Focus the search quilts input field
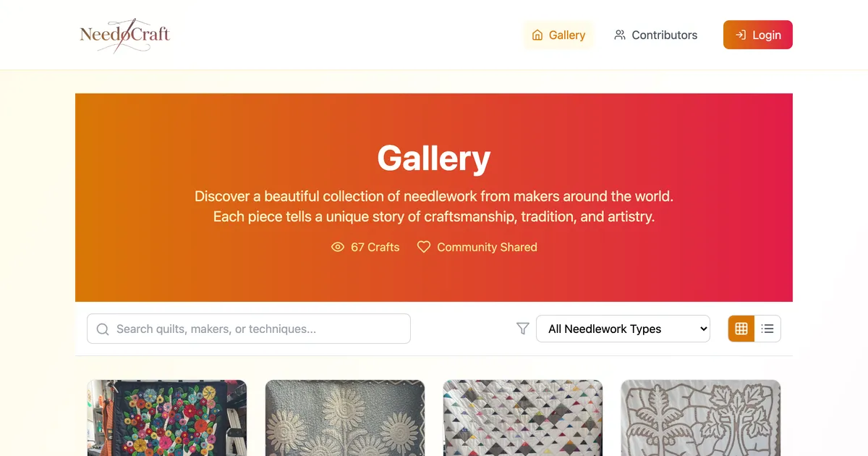The height and width of the screenshot is (456, 868). [x=257, y=329]
